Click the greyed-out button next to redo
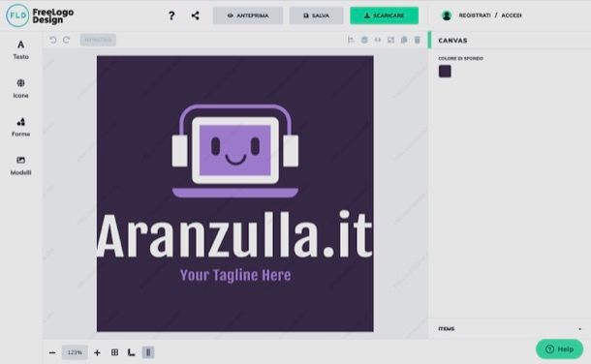This screenshot has height=364, width=591. pos(98,40)
